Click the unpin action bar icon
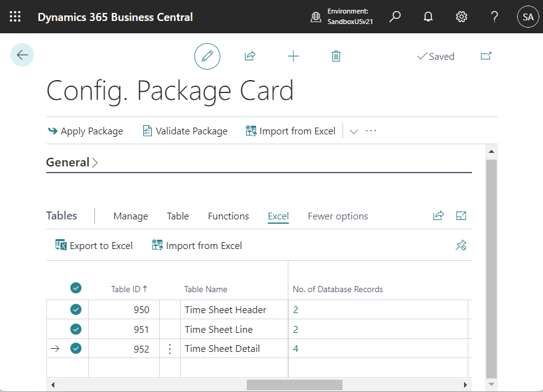 461,245
